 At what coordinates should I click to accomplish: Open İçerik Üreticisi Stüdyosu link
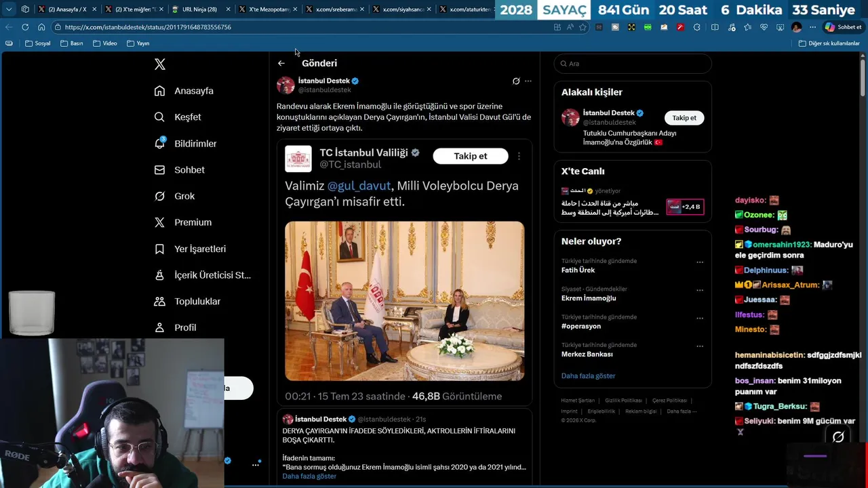click(x=202, y=275)
